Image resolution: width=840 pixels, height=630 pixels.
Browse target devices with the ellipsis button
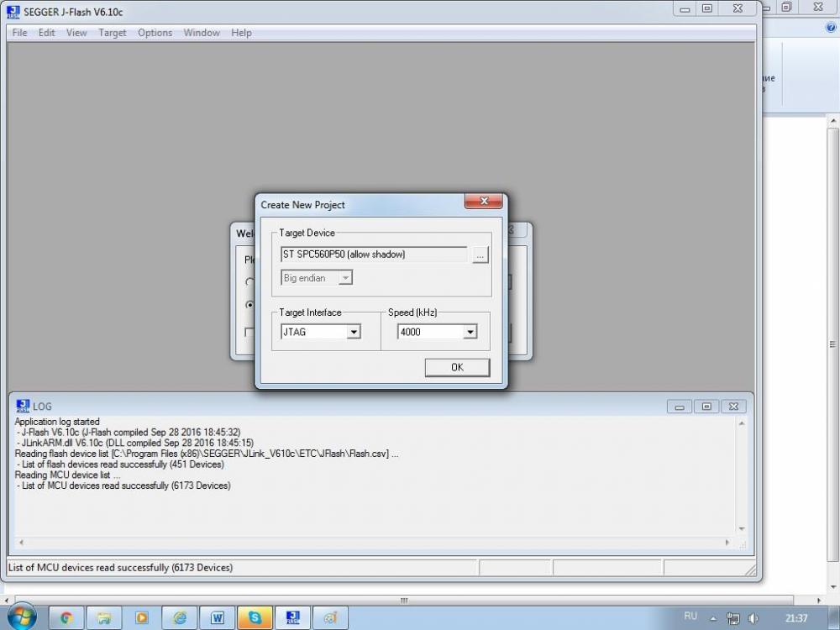480,255
